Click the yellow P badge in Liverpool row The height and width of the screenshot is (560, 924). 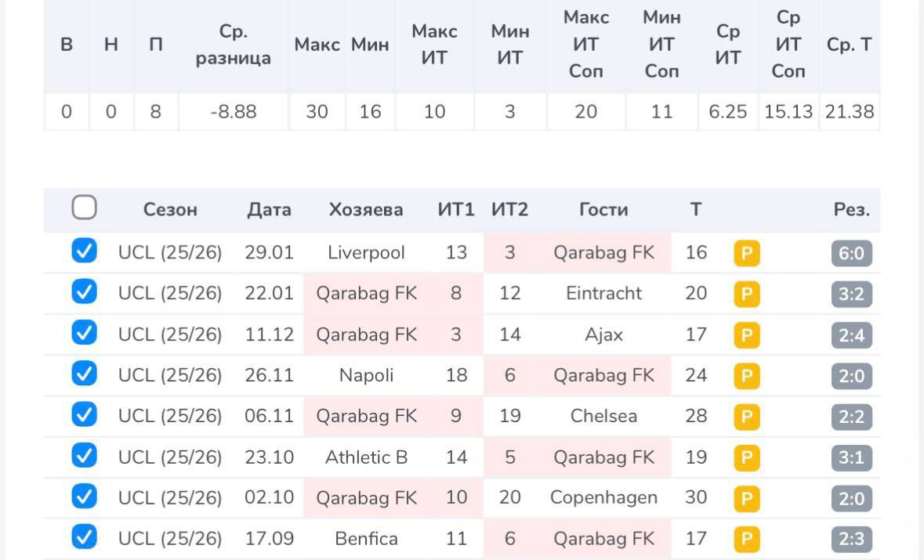coord(746,254)
